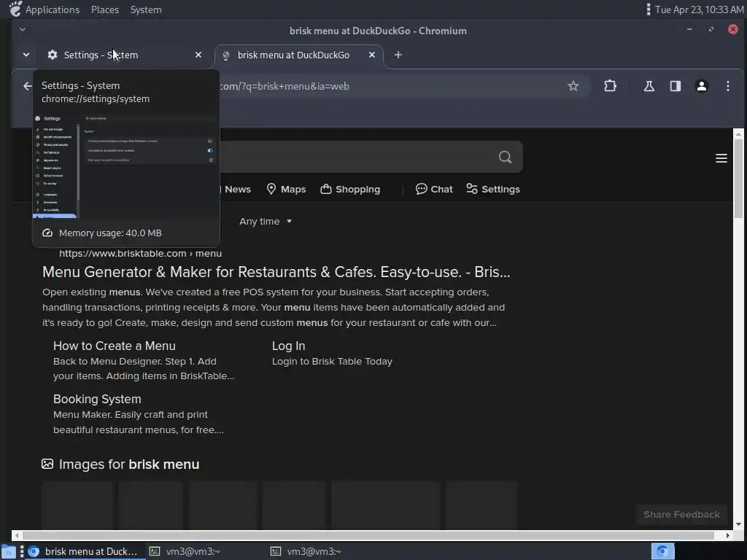Viewport: 747px width, 560px height.
Task: Open DuckDuckGo Chat
Action: coord(434,190)
